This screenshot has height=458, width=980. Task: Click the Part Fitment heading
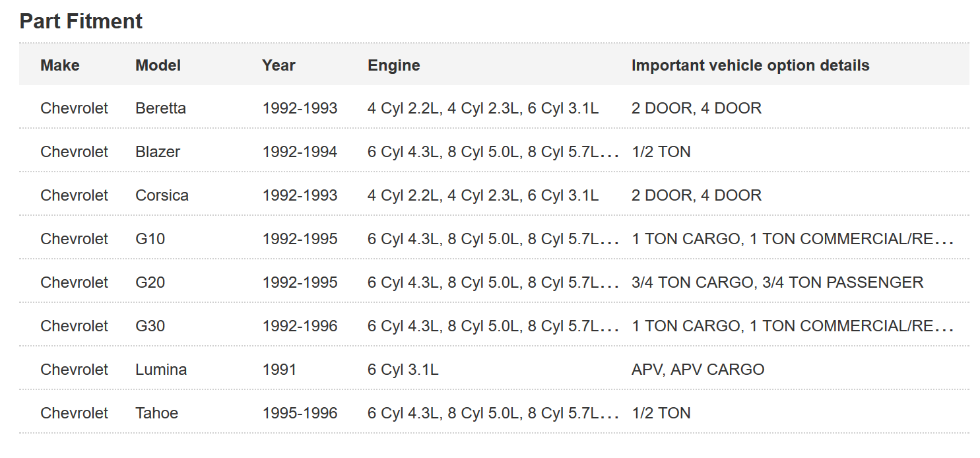(x=81, y=21)
